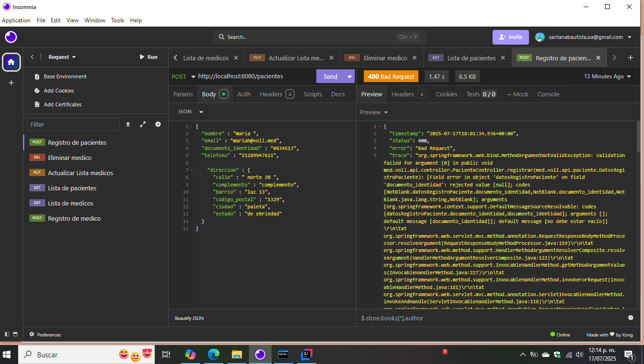644x364 pixels.
Task: Open the Cookies response tab
Action: point(446,94)
